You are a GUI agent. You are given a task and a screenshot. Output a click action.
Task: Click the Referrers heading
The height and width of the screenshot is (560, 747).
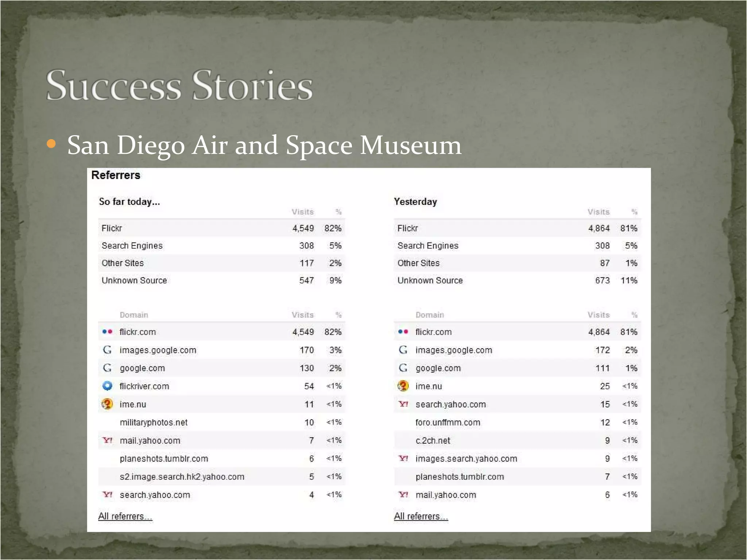[116, 175]
